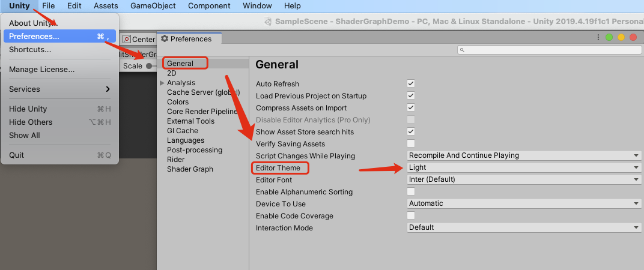This screenshot has width=644, height=270.
Task: Select Core Render Pipeline category
Action: click(202, 112)
